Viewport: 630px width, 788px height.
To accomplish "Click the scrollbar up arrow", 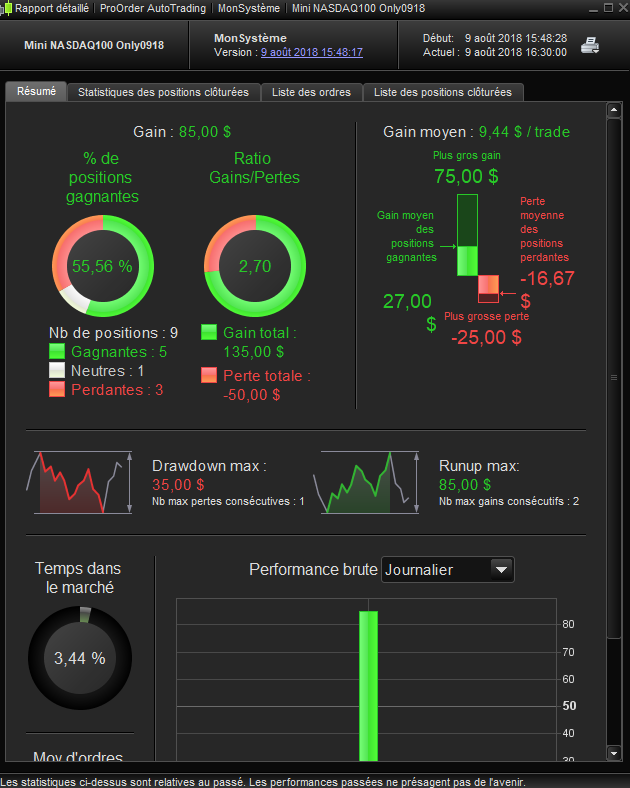I will 613,110.
